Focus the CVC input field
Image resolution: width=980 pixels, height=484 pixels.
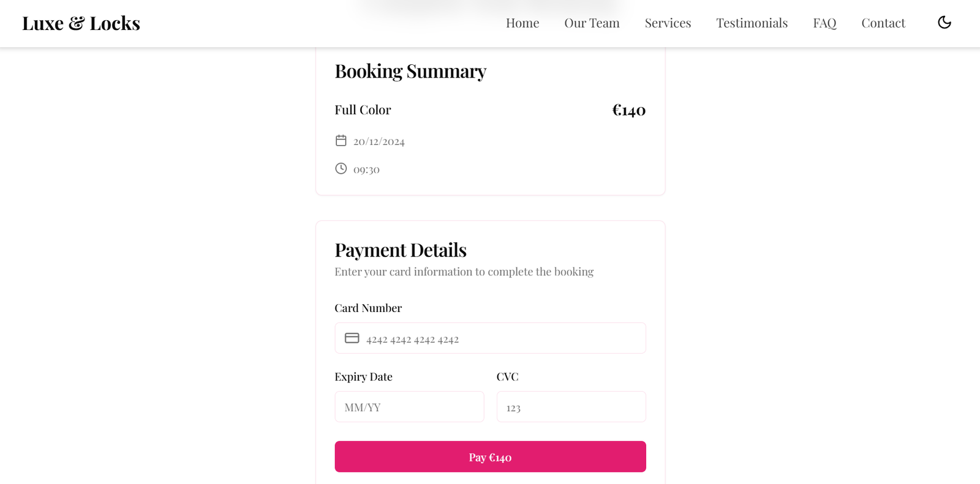(x=571, y=407)
